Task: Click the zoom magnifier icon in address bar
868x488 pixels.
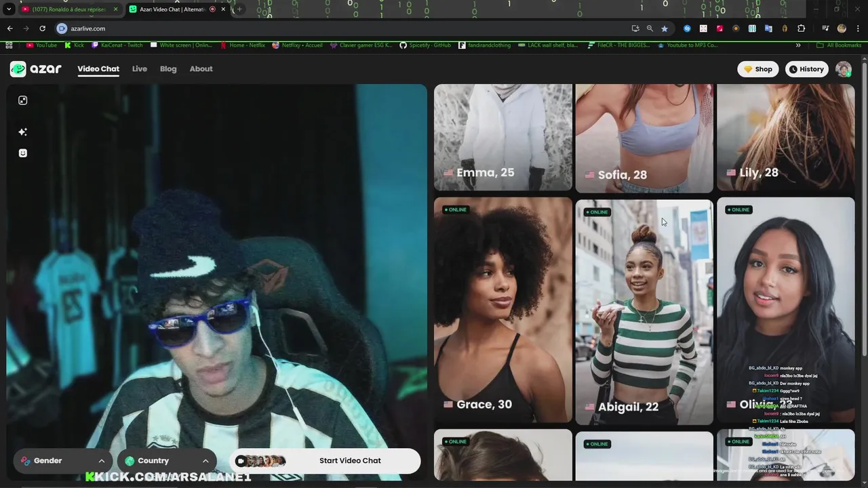Action: pyautogui.click(x=650, y=28)
